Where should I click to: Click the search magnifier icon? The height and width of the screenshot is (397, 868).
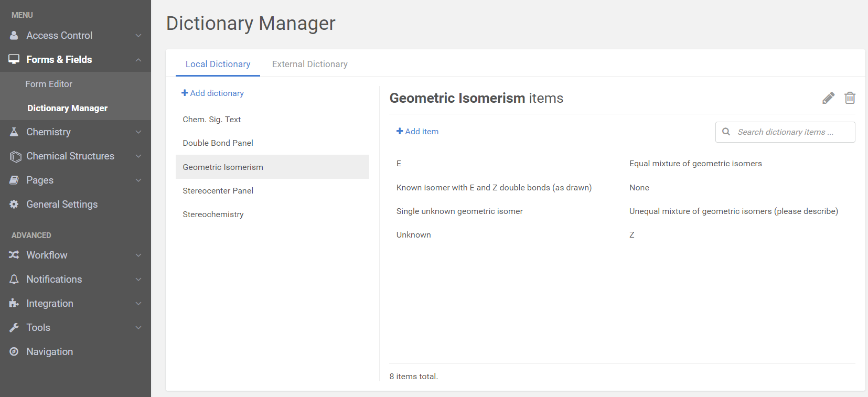tap(726, 132)
